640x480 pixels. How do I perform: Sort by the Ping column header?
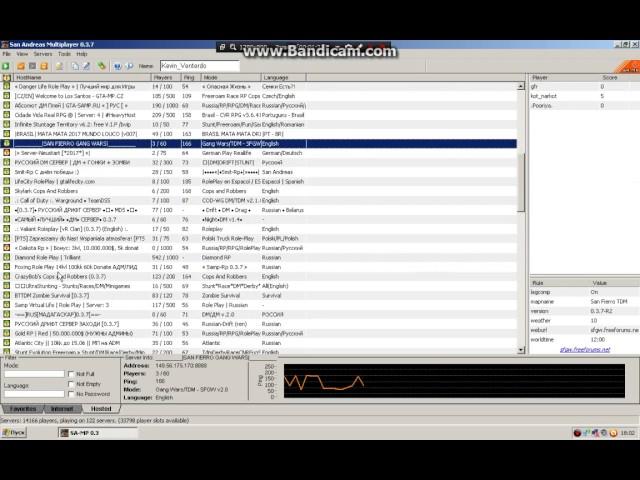[x=191, y=77]
